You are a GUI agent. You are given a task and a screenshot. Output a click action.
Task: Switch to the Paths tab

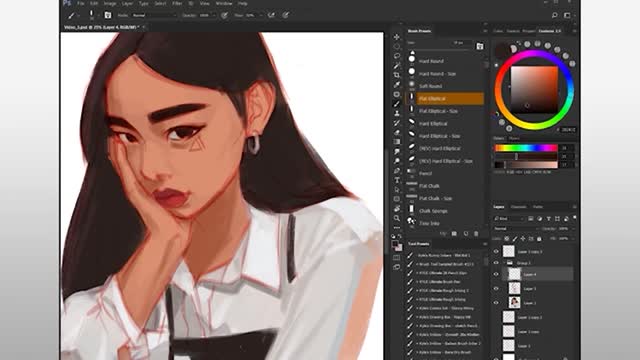(538, 207)
